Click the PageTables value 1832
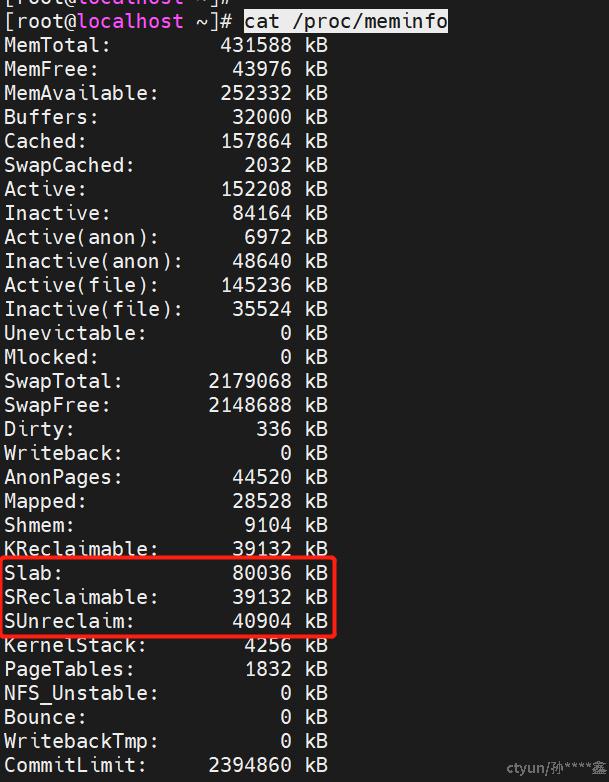Image resolution: width=609 pixels, height=782 pixels. tap(268, 669)
